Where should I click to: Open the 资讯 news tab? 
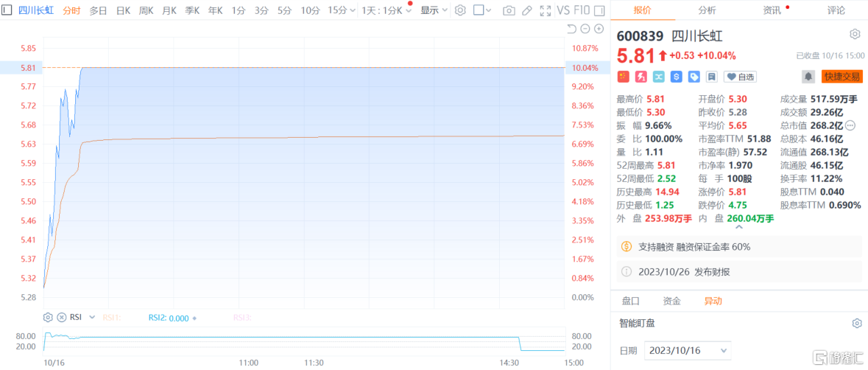(772, 10)
